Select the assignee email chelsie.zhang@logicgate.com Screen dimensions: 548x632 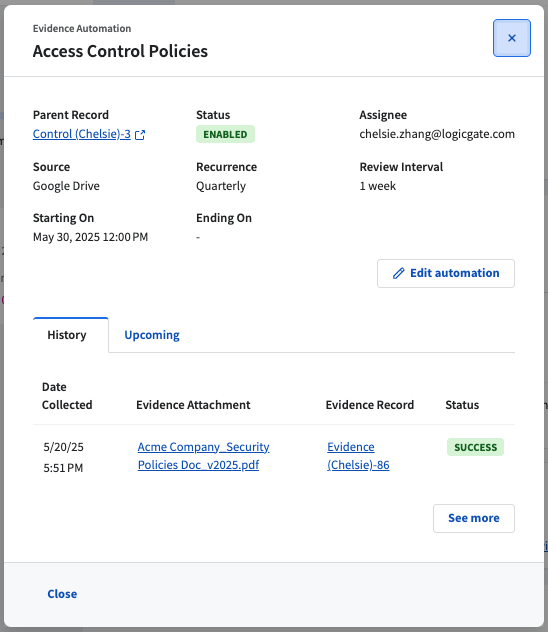437,134
